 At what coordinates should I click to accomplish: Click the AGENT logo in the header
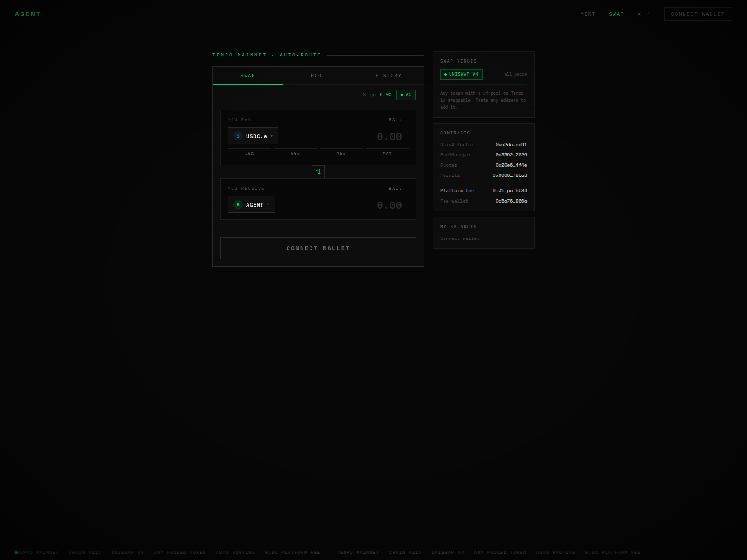[x=28, y=14]
